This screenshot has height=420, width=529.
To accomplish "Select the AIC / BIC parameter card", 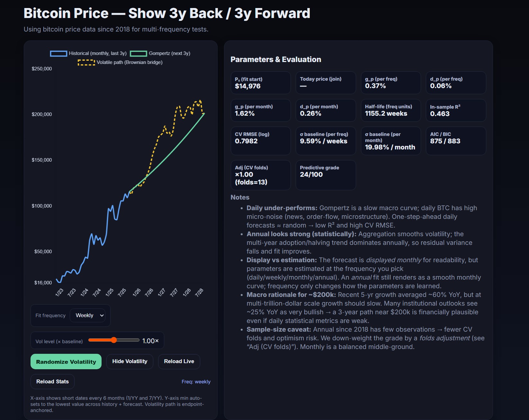I will point(455,141).
